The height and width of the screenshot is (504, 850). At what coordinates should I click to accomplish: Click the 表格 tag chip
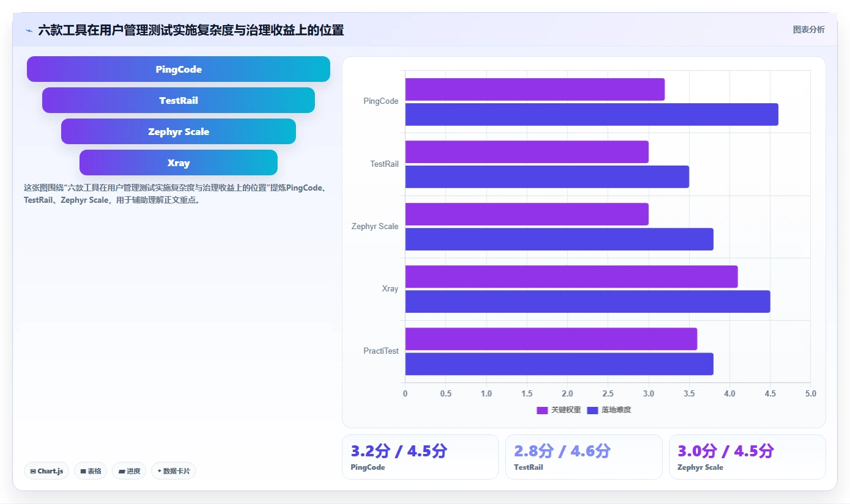pyautogui.click(x=91, y=471)
